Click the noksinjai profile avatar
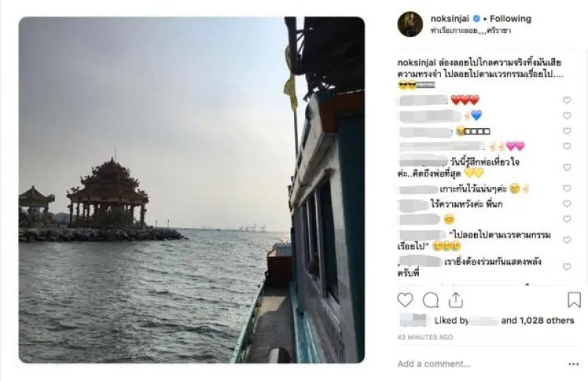The height and width of the screenshot is (381, 588). tap(410, 24)
